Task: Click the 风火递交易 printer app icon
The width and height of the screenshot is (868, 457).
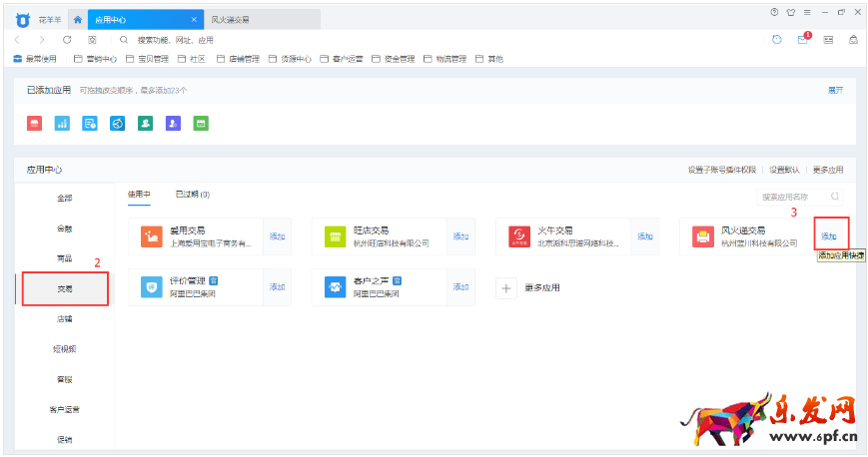Action: coord(702,236)
